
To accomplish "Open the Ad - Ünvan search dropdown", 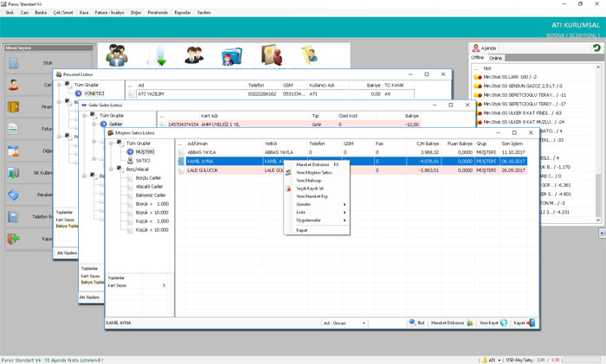I will point(344,323).
